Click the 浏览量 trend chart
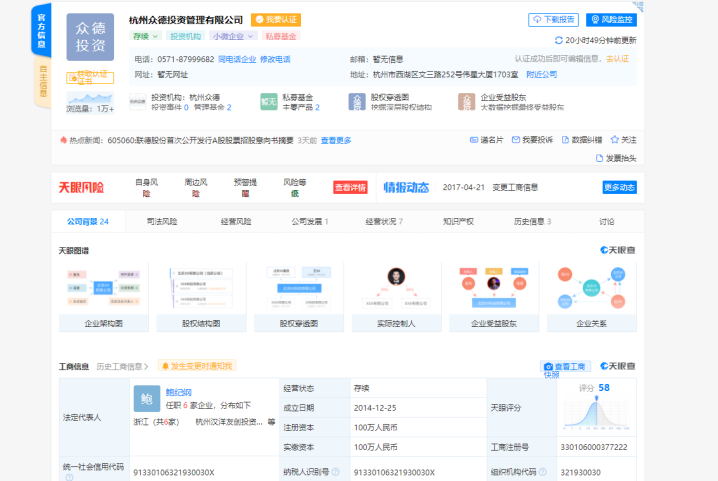This screenshot has height=481, width=718. pos(90,98)
